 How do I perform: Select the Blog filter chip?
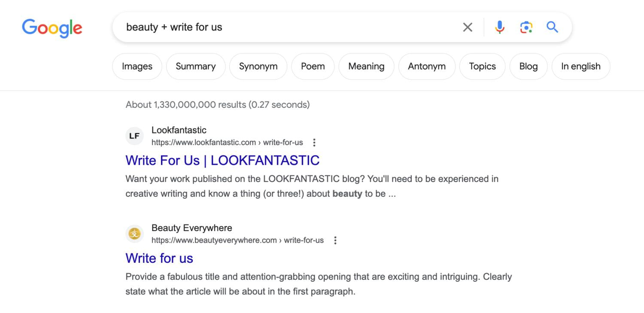[529, 67]
